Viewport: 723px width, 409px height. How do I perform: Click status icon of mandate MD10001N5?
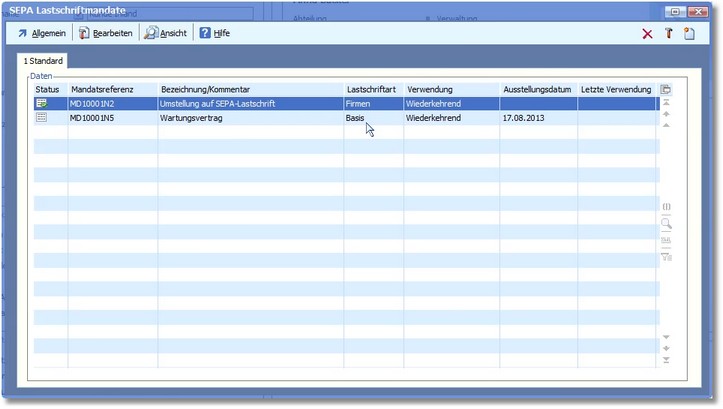(x=41, y=117)
